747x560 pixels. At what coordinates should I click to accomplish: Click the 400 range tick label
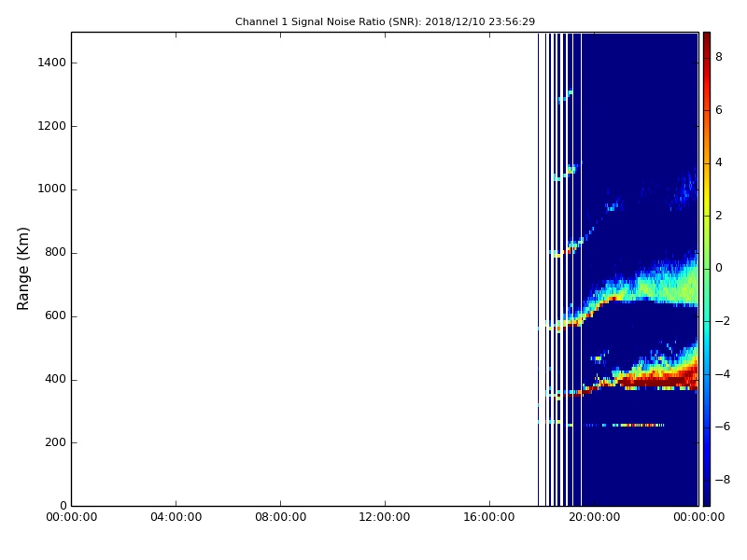[x=55, y=380]
